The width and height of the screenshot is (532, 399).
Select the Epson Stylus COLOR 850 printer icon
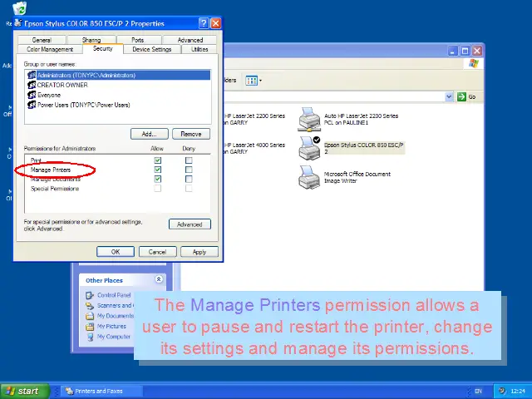tap(309, 148)
